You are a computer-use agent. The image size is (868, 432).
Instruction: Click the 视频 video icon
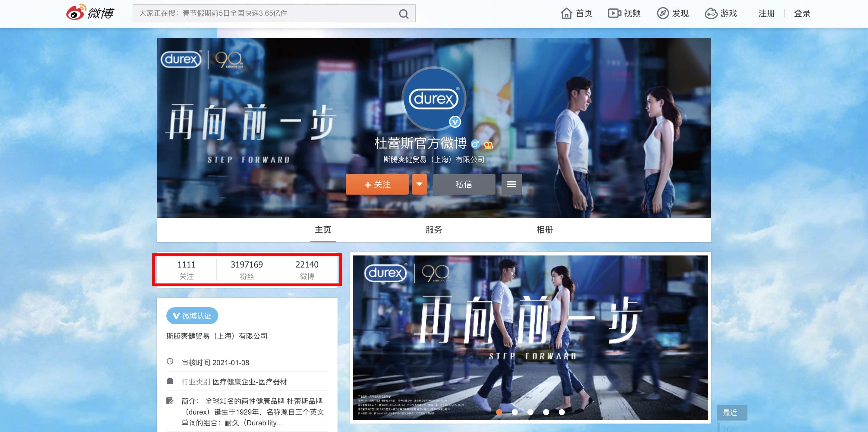pos(615,14)
